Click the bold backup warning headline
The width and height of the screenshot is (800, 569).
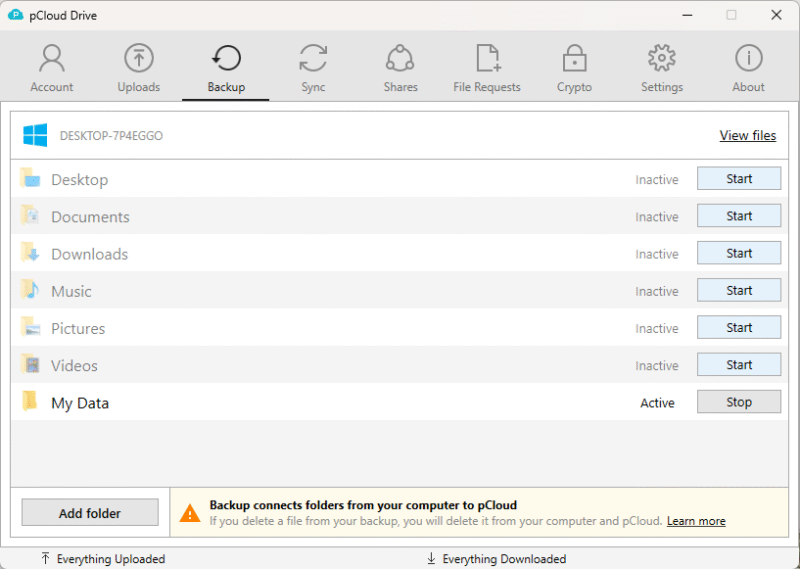click(x=363, y=505)
